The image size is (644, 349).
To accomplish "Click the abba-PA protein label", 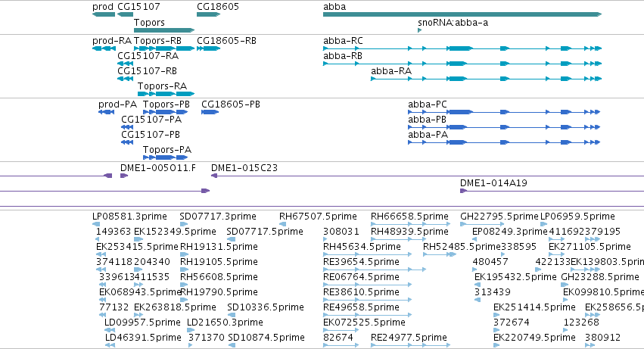I will pos(428,135).
